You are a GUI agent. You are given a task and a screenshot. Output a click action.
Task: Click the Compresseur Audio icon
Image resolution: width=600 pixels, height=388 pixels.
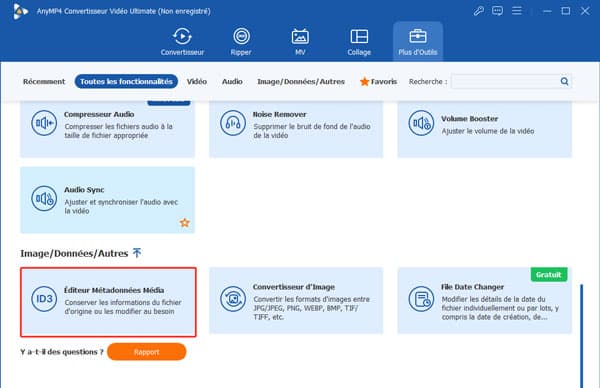(x=44, y=123)
